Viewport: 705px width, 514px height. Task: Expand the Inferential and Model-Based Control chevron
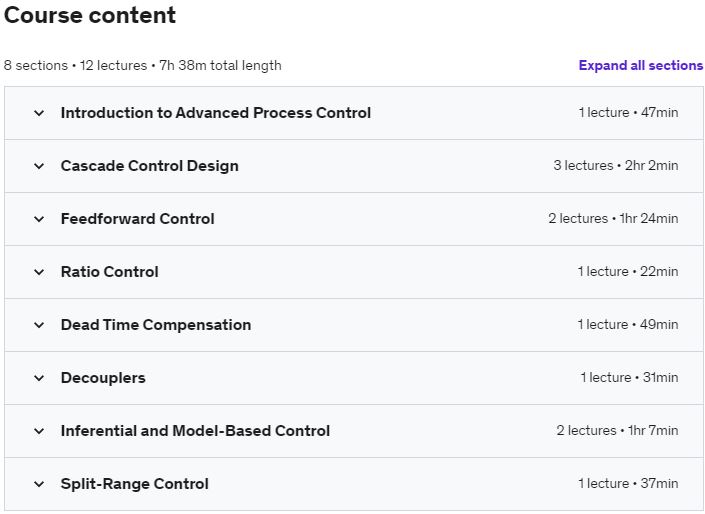pyautogui.click(x=39, y=431)
